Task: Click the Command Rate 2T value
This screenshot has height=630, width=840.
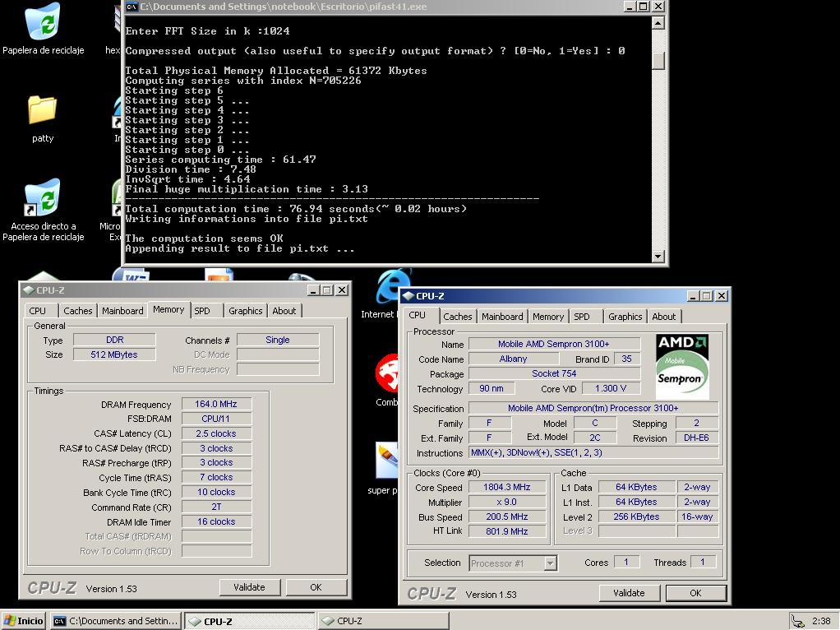Action: coord(216,507)
